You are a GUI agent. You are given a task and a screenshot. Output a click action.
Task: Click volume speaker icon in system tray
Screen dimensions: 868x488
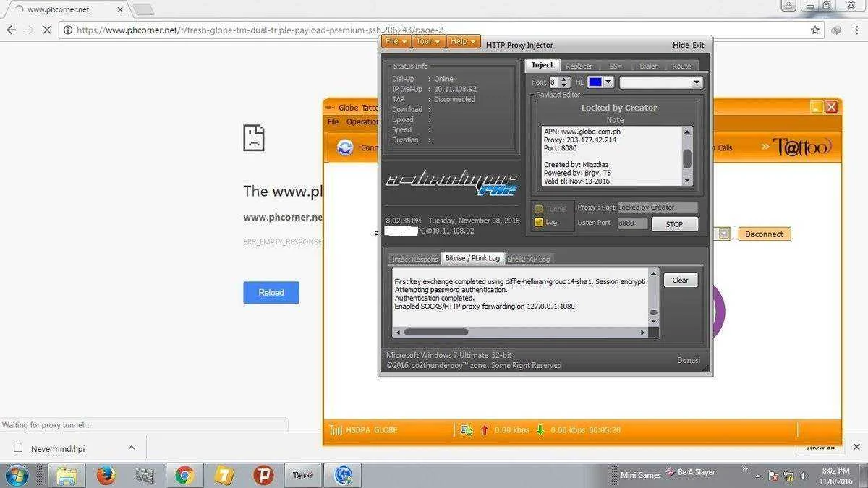[804, 476]
